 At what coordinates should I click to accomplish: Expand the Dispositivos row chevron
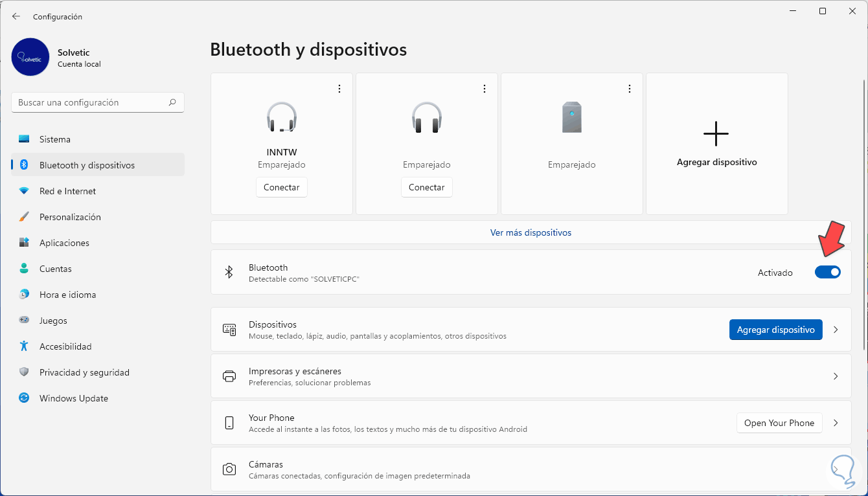click(836, 330)
